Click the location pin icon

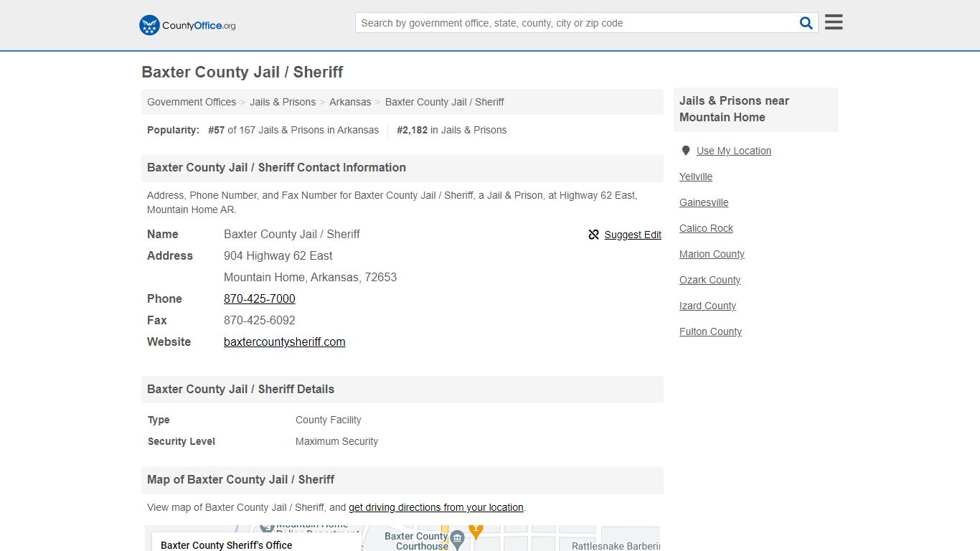point(686,151)
